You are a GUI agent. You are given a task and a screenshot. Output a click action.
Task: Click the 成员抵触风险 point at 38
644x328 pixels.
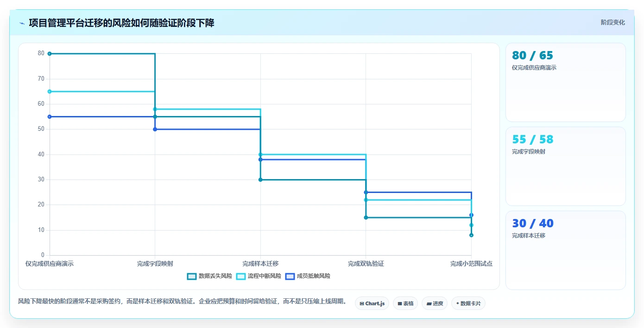click(260, 160)
